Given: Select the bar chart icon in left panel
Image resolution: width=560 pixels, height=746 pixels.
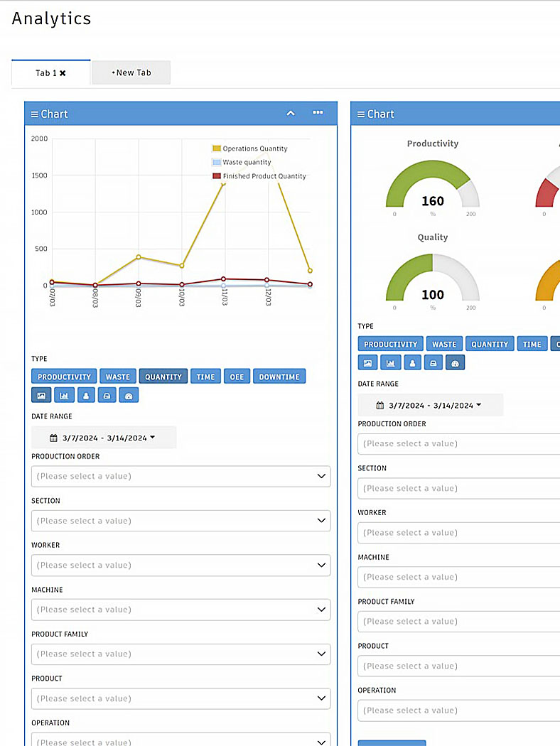Looking at the screenshot, I should point(64,395).
